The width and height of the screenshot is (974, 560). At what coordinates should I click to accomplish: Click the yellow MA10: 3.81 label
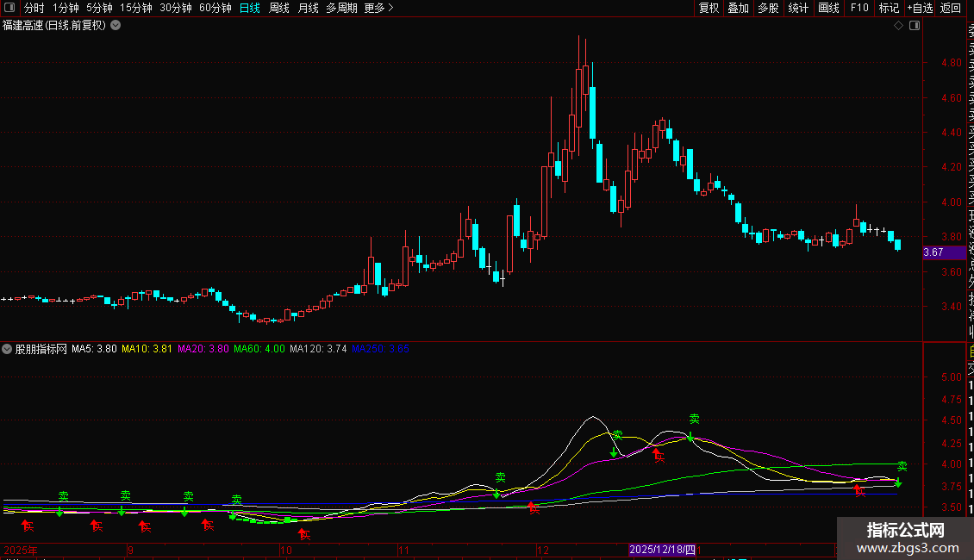[x=147, y=349]
